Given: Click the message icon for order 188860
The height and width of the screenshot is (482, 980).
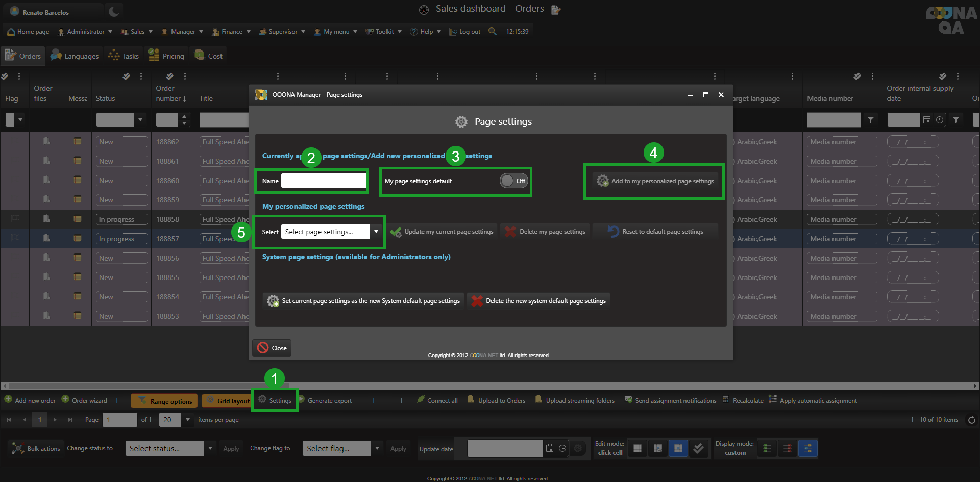Looking at the screenshot, I should (78, 181).
